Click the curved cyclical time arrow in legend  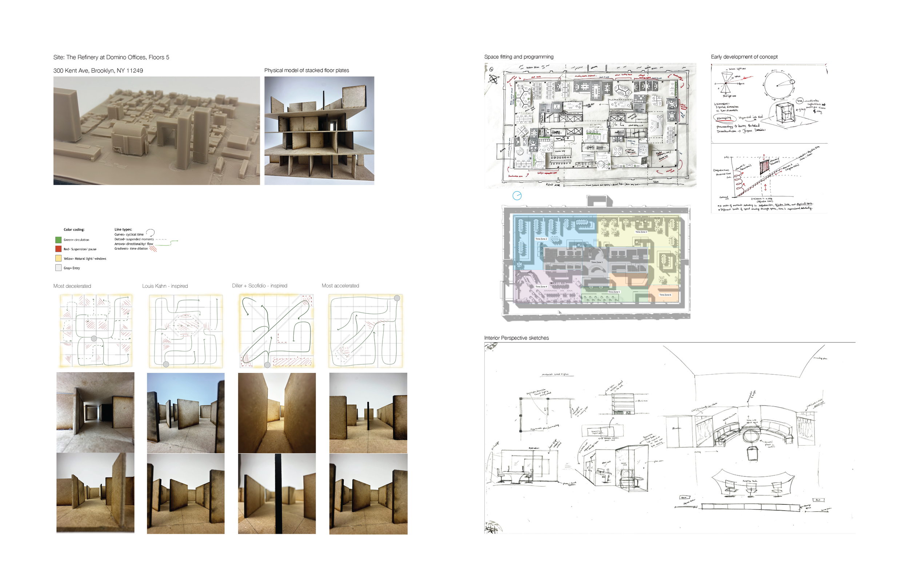point(151,233)
